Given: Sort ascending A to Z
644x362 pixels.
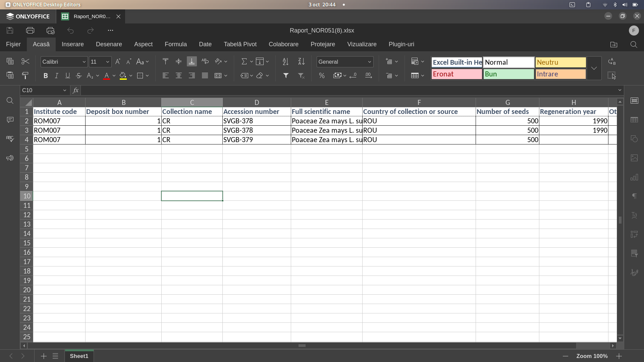Looking at the screenshot, I should point(285,62).
